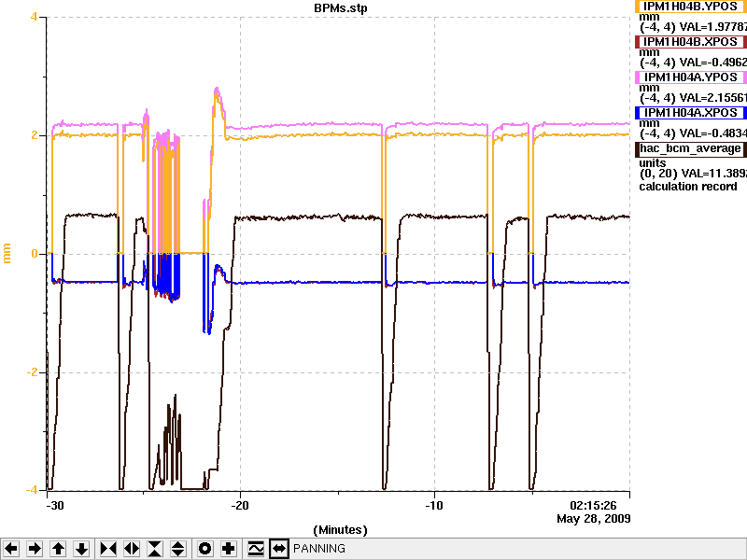Click the -4 tick label on y-axis
Viewport: 747px width, 560px height.
pyautogui.click(x=31, y=490)
